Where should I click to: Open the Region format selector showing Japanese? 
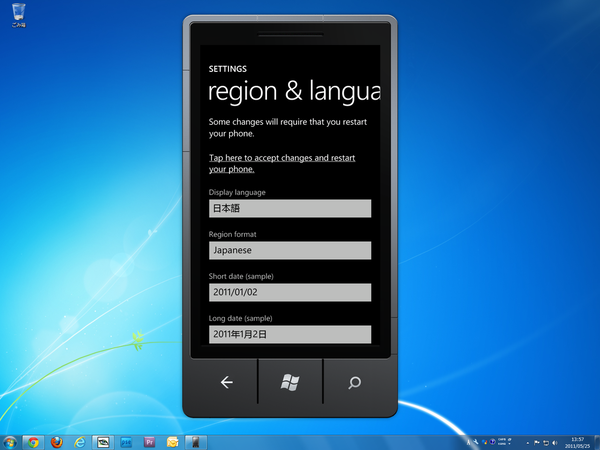pos(290,250)
